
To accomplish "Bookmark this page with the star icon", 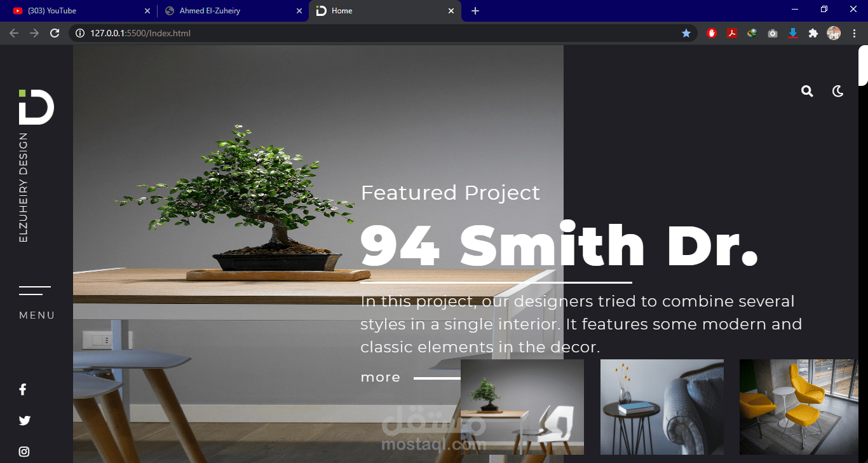I will pyautogui.click(x=686, y=33).
